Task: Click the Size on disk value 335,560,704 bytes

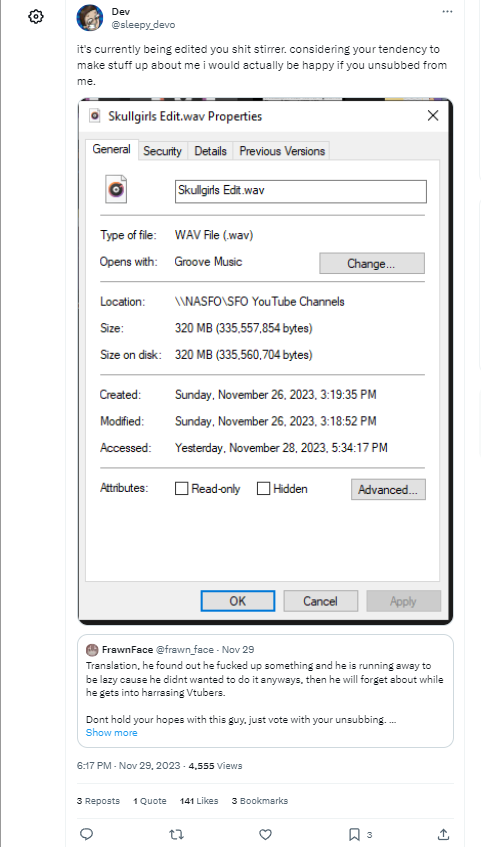Action: click(x=244, y=355)
